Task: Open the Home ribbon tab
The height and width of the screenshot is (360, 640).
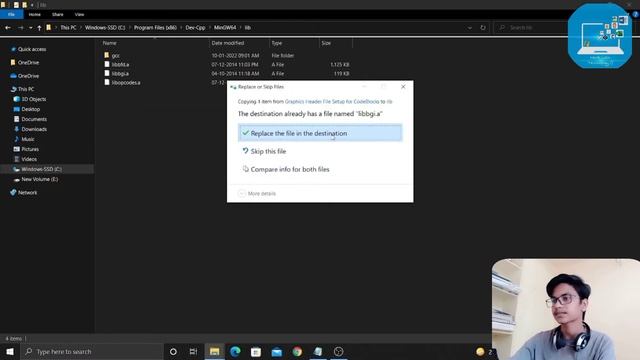Action: click(35, 14)
